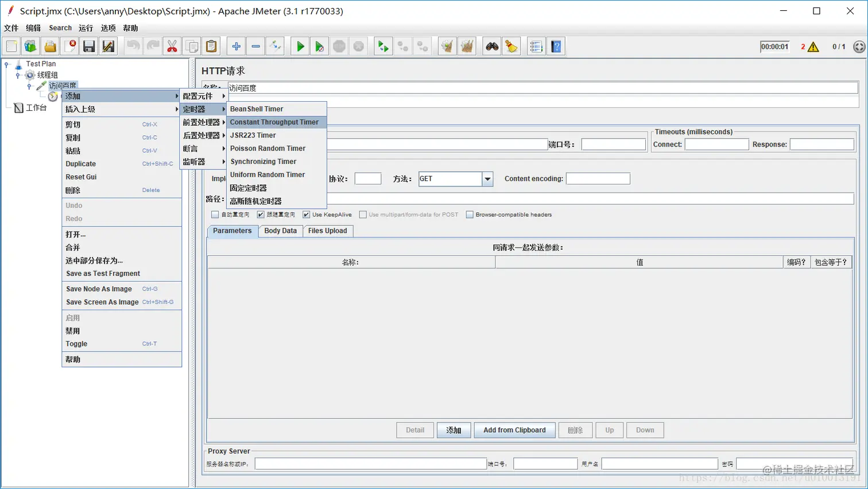The image size is (868, 489).
Task: Expand the 配置元件 submenu
Action: tap(204, 96)
